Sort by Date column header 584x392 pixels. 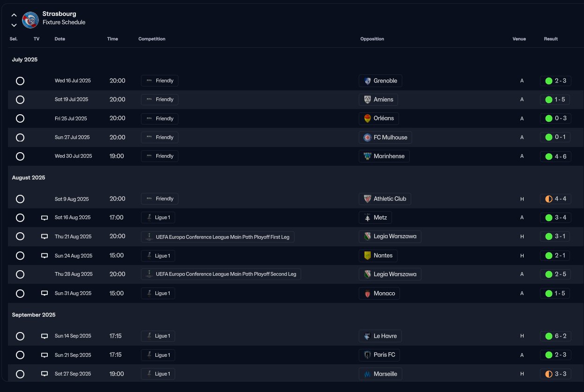point(60,39)
